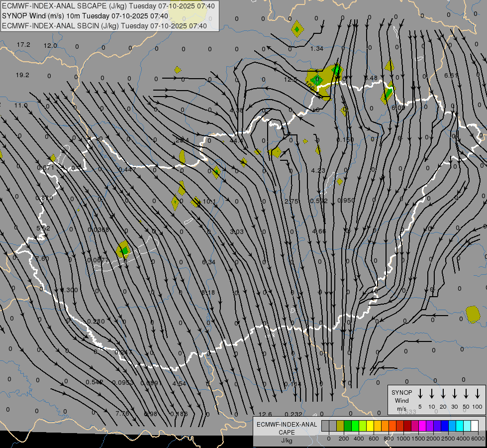Click the ECMWF-INDEX-ANAL SBCAPE title line

pos(108,6)
